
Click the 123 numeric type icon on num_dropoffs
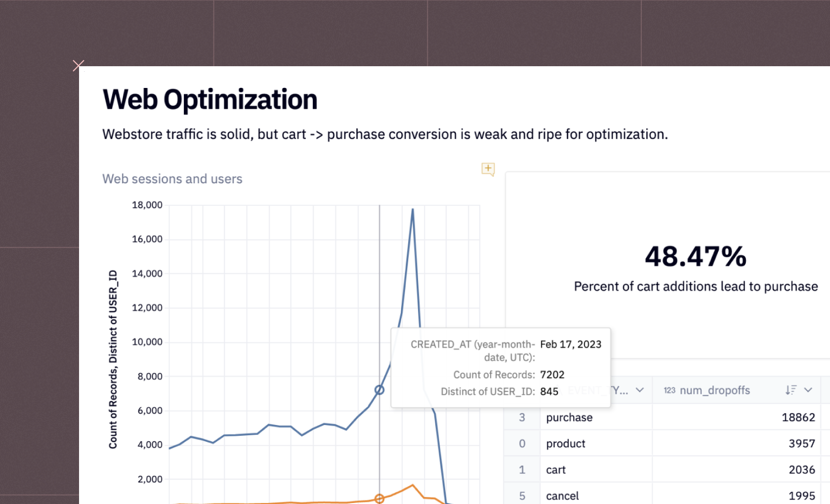669,390
